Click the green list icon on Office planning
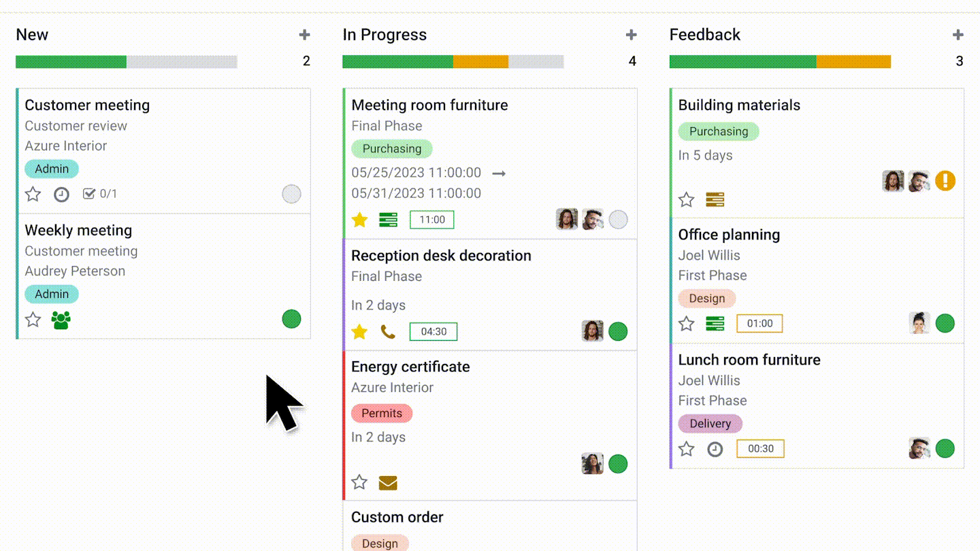 pyautogui.click(x=715, y=324)
